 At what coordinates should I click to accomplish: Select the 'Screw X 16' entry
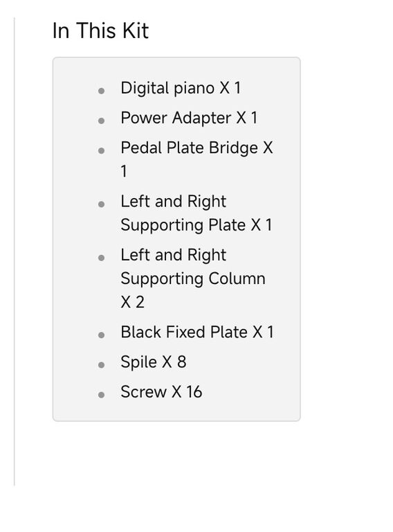tap(162, 392)
